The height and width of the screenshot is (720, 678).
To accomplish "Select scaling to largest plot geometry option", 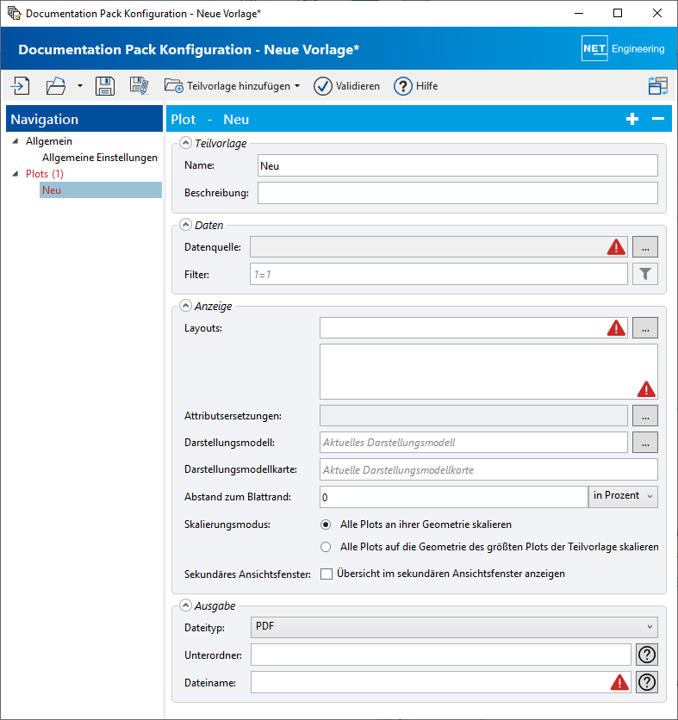I will point(325,547).
